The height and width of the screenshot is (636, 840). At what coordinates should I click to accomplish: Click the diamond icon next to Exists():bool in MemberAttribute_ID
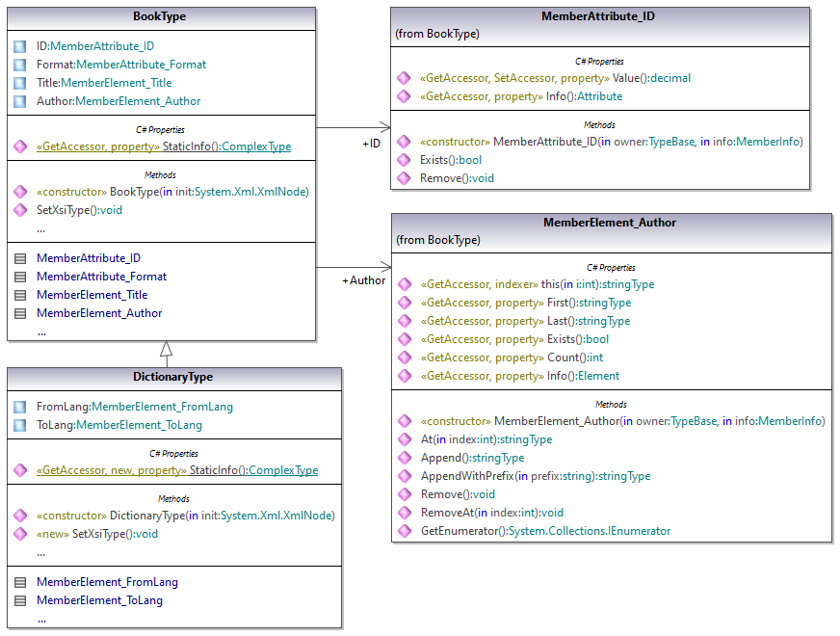(404, 160)
